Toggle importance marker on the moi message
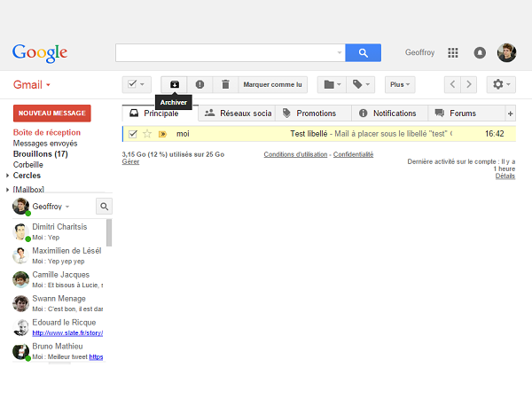This screenshot has width=532, height=399. [x=162, y=134]
